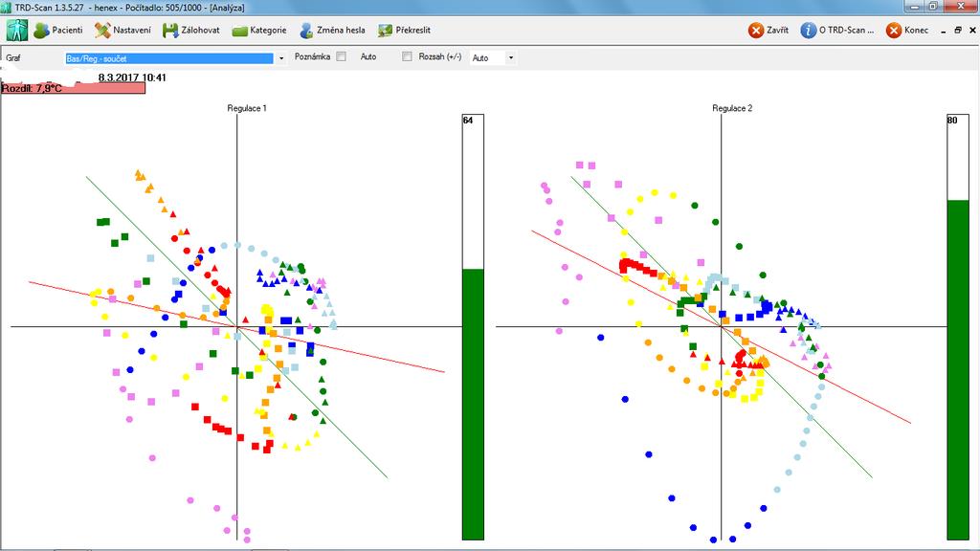Click the Regulace 1 green progress bar
The height and width of the screenshot is (551, 980).
(473, 404)
